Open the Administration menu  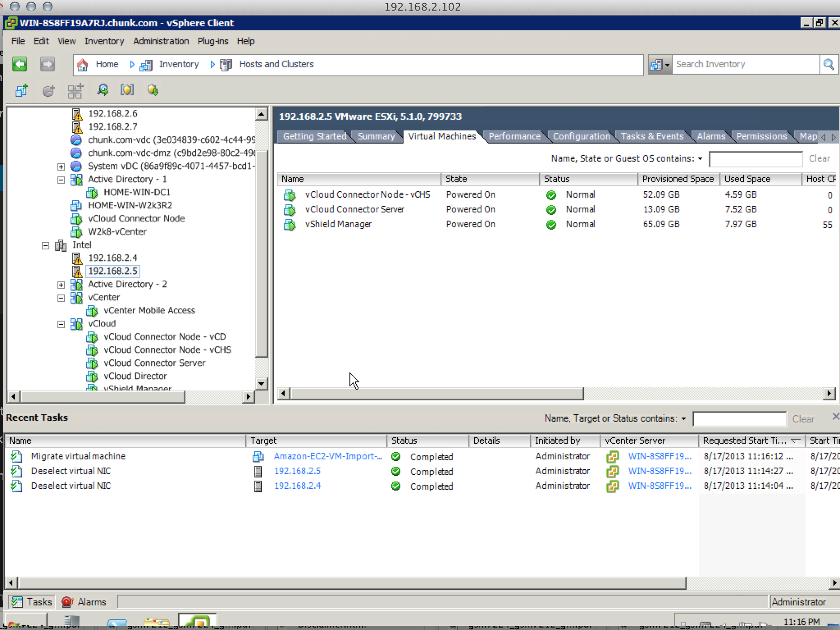tap(161, 41)
